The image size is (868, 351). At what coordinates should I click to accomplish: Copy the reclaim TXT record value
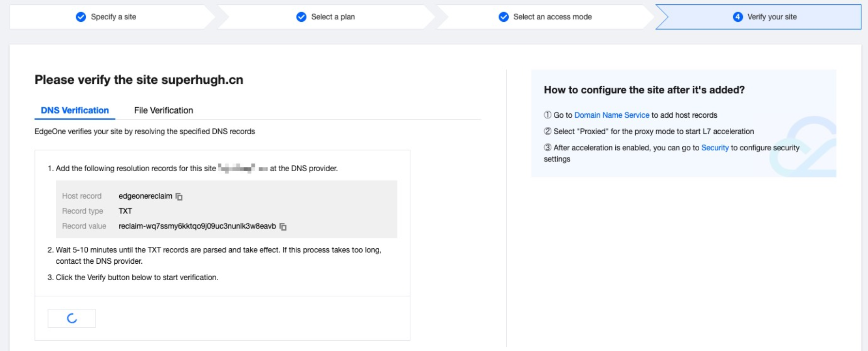(x=283, y=226)
